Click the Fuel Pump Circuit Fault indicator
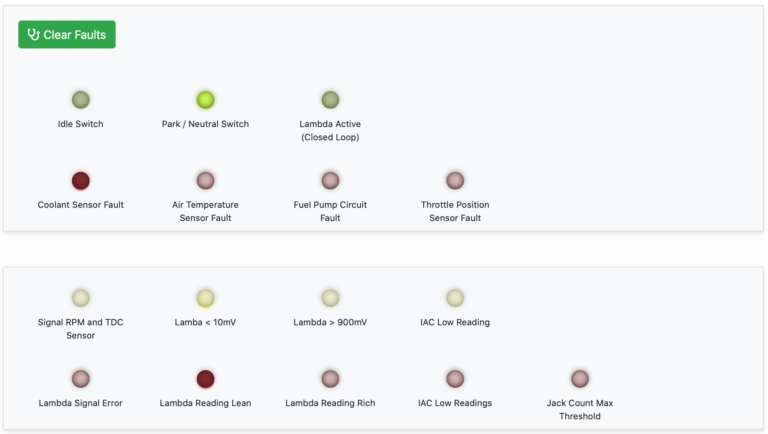The image size is (768, 434). tap(330, 181)
